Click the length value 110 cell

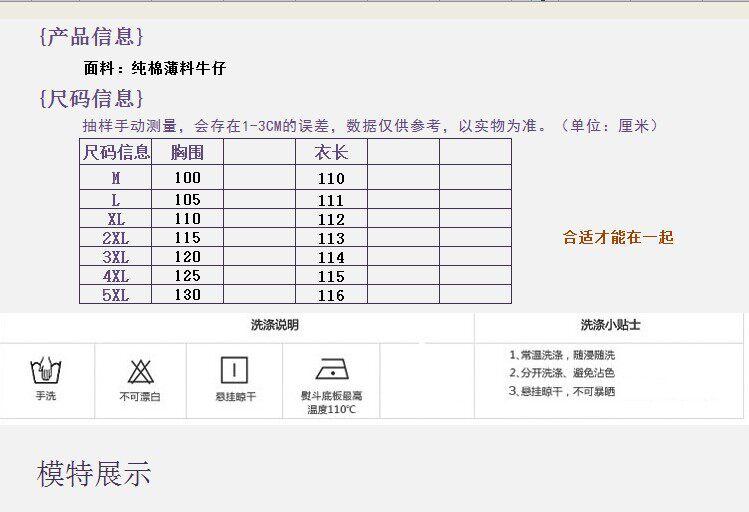[x=331, y=178]
